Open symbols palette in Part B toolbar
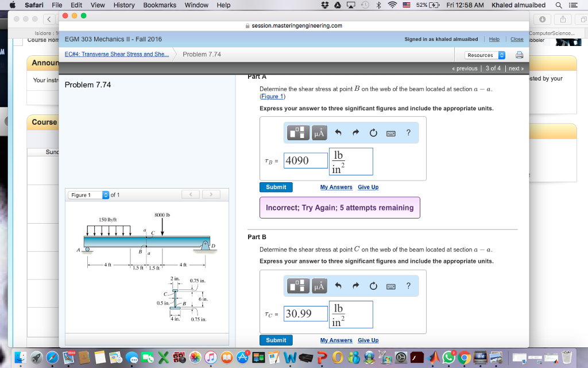 pos(319,286)
